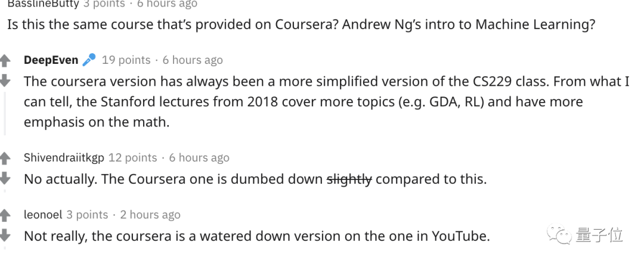This screenshot has height=263, width=644.
Task: Open leonoel's user profile
Action: (x=43, y=215)
